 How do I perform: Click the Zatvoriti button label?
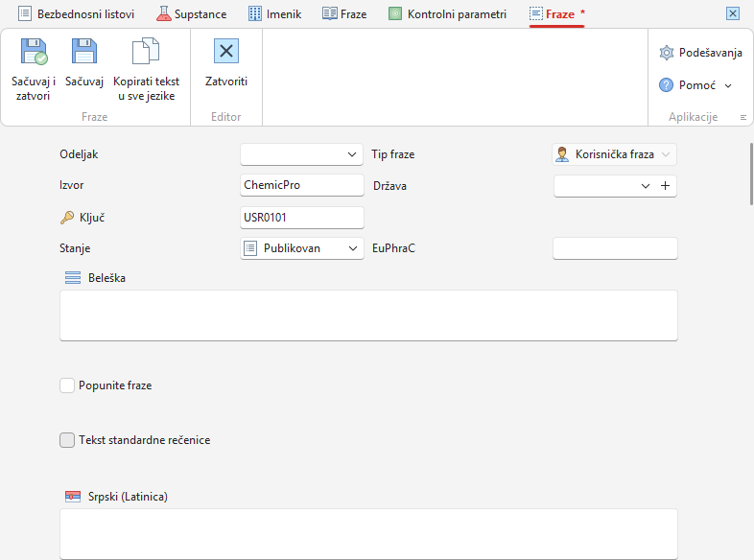(x=226, y=82)
